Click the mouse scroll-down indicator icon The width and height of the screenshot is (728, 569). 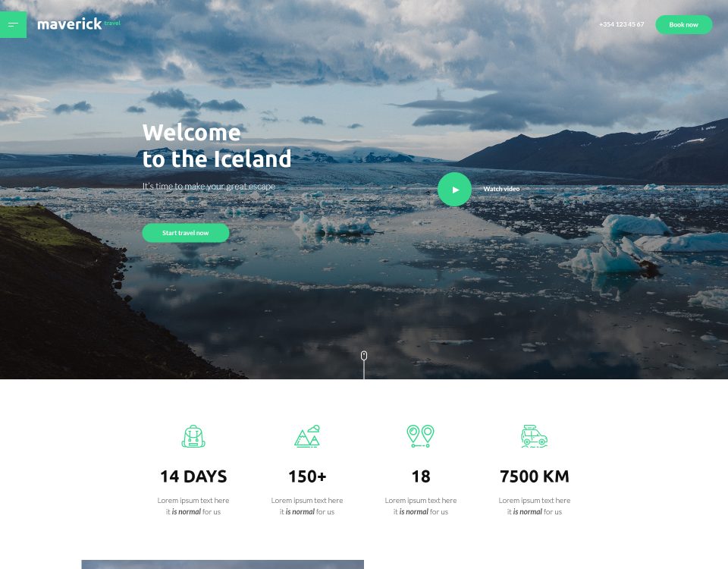click(364, 356)
